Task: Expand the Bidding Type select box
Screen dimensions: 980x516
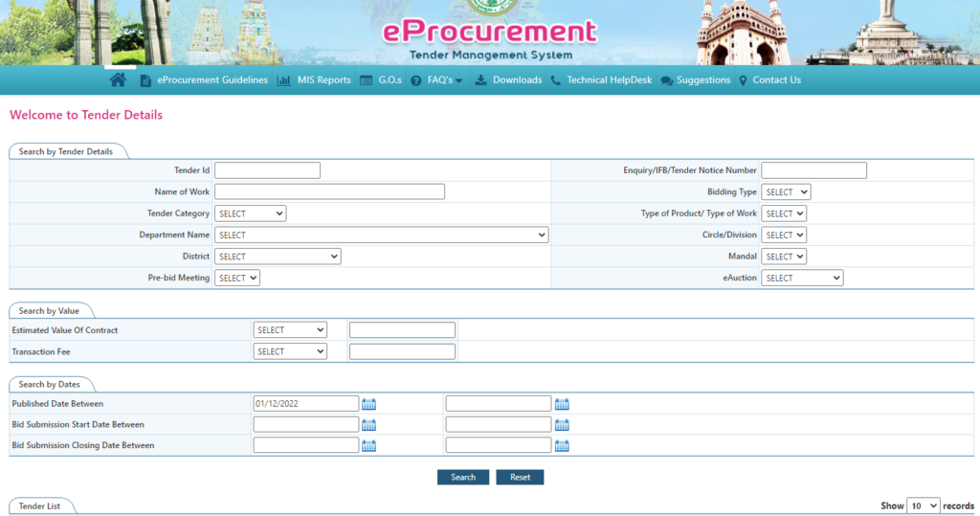Action: point(786,192)
